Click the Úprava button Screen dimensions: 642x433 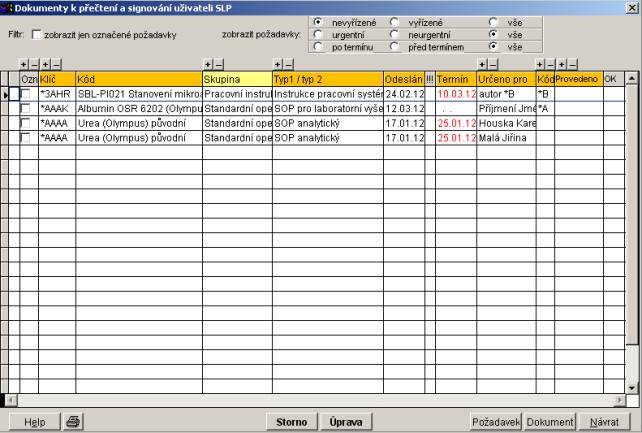click(x=344, y=422)
